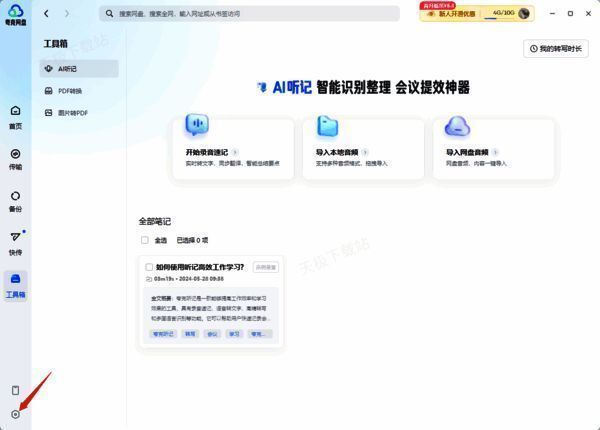Click the 4G/10G storage usage bar
Image resolution: width=600 pixels, height=430 pixels.
pyautogui.click(x=499, y=14)
